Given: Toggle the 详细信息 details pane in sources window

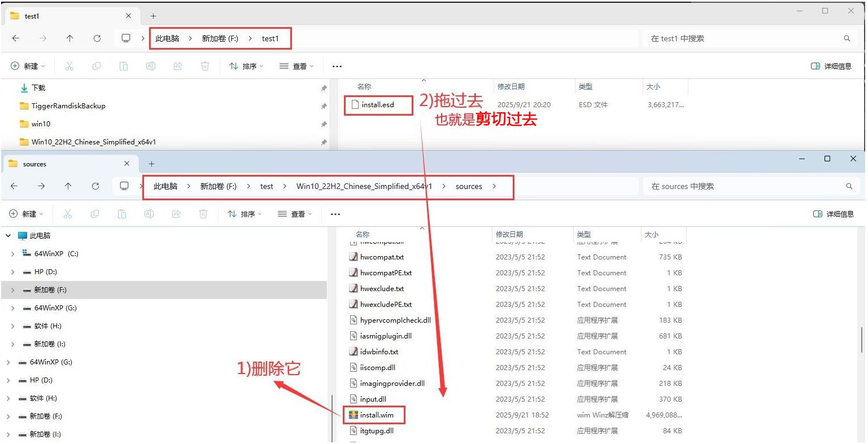Looking at the screenshot, I should click(x=833, y=214).
